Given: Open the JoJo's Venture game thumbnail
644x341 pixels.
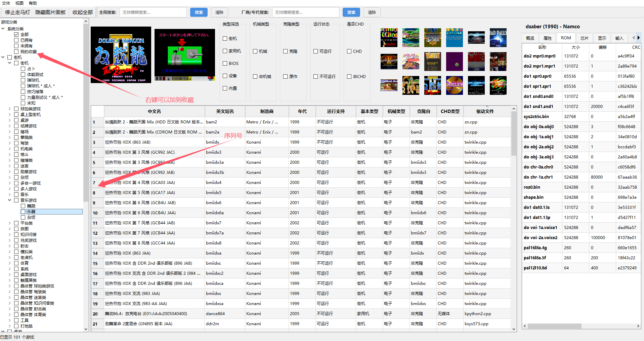Looking at the screenshot, I should tap(411, 62).
